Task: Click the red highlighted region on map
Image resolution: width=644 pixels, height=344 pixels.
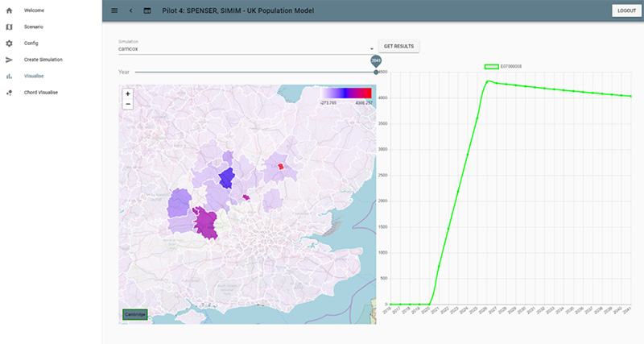Action: point(281,166)
